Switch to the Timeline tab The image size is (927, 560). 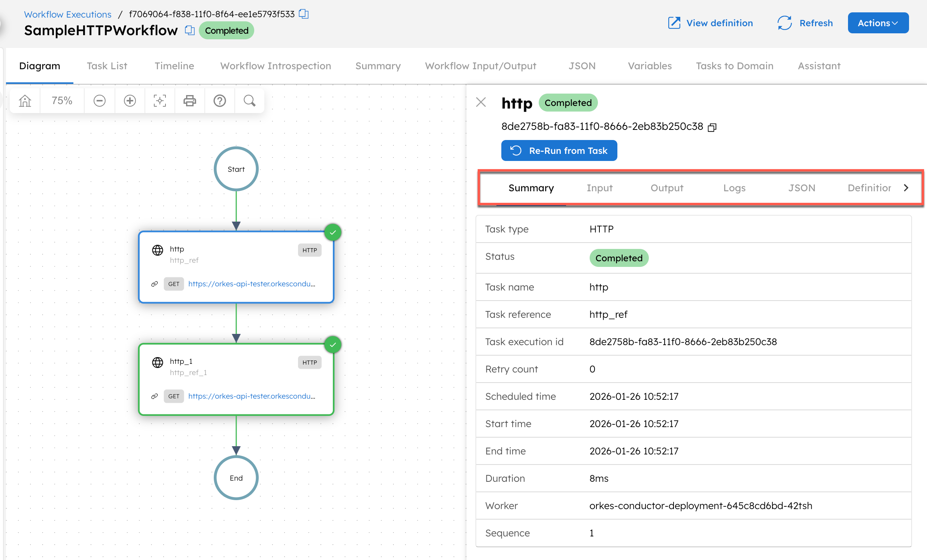[x=174, y=66]
